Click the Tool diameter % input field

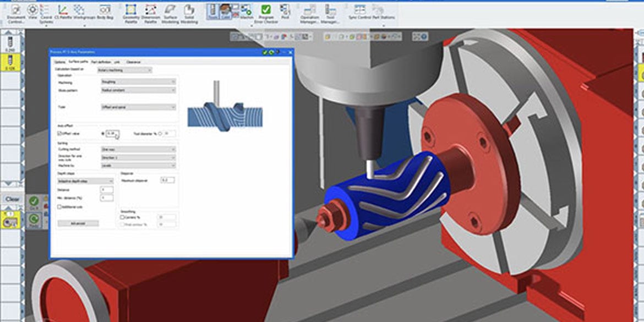tap(169, 134)
